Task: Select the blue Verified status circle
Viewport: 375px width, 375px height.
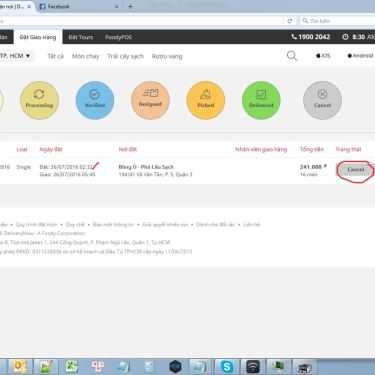Action: point(95,100)
